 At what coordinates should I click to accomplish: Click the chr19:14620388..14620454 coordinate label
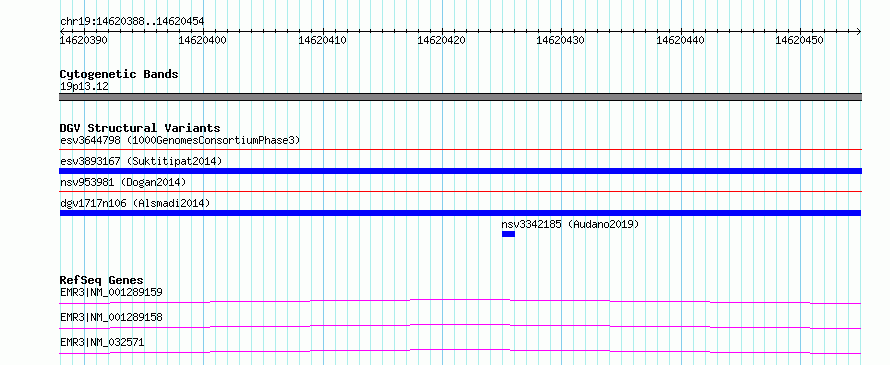click(132, 22)
